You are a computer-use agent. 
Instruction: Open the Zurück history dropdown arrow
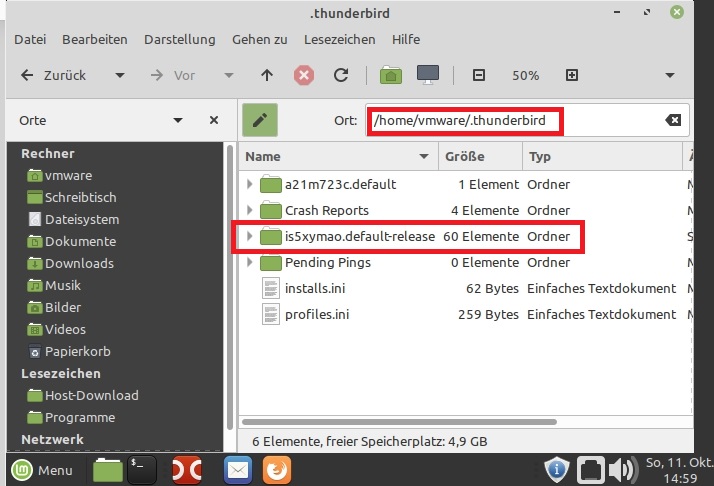coord(120,75)
